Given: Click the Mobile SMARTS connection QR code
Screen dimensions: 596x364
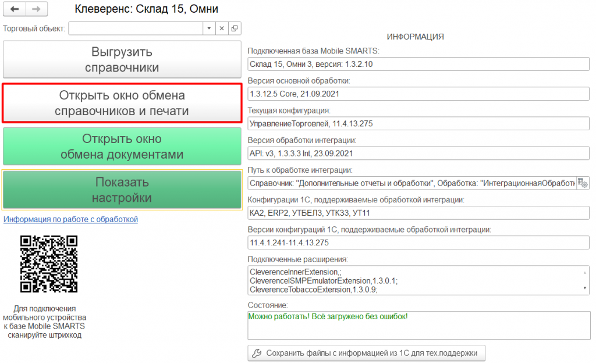Looking at the screenshot, I should click(x=49, y=264).
